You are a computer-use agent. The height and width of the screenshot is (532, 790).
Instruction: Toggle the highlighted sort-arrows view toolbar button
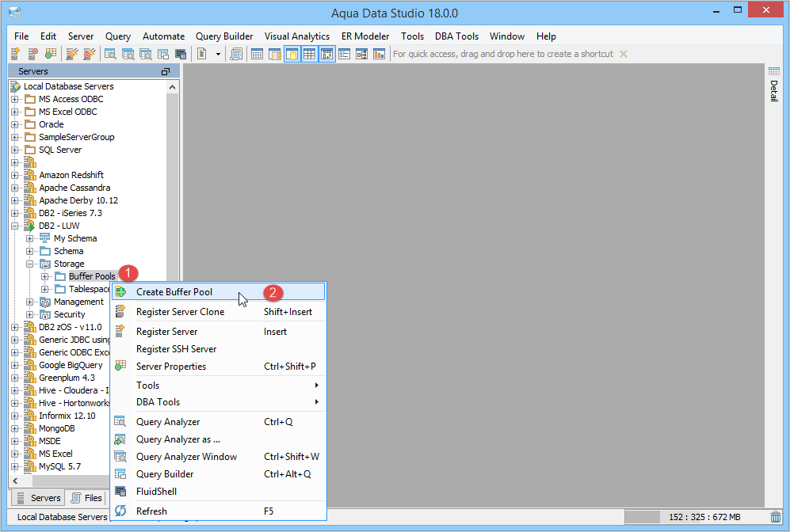pos(327,54)
